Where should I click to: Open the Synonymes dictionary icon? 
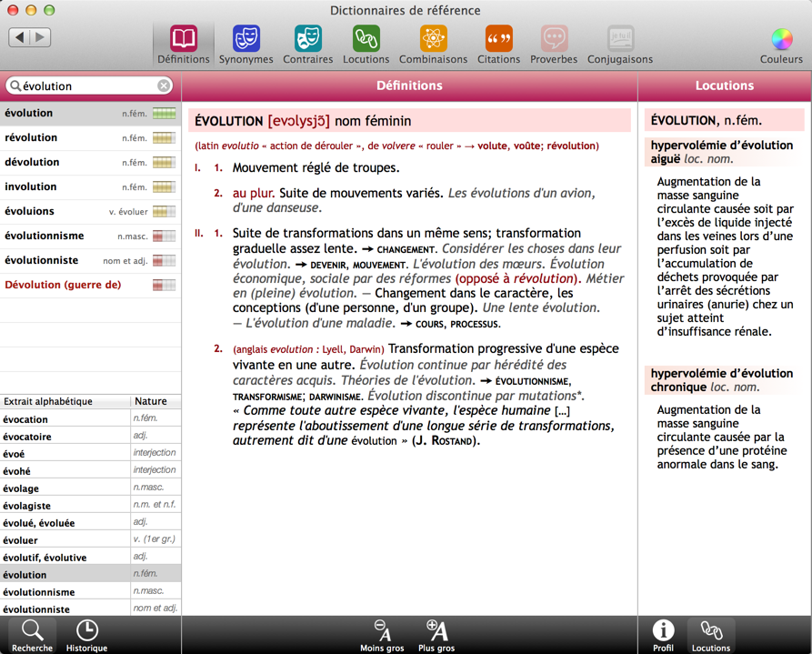[x=246, y=39]
